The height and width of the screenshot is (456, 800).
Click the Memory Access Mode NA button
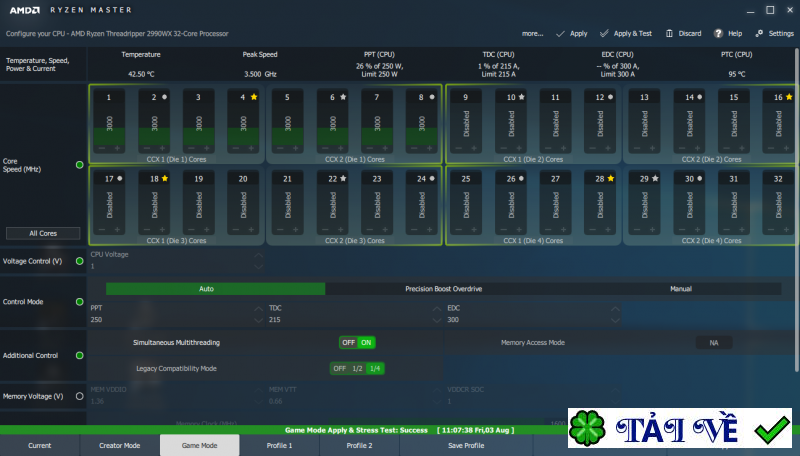pos(714,343)
